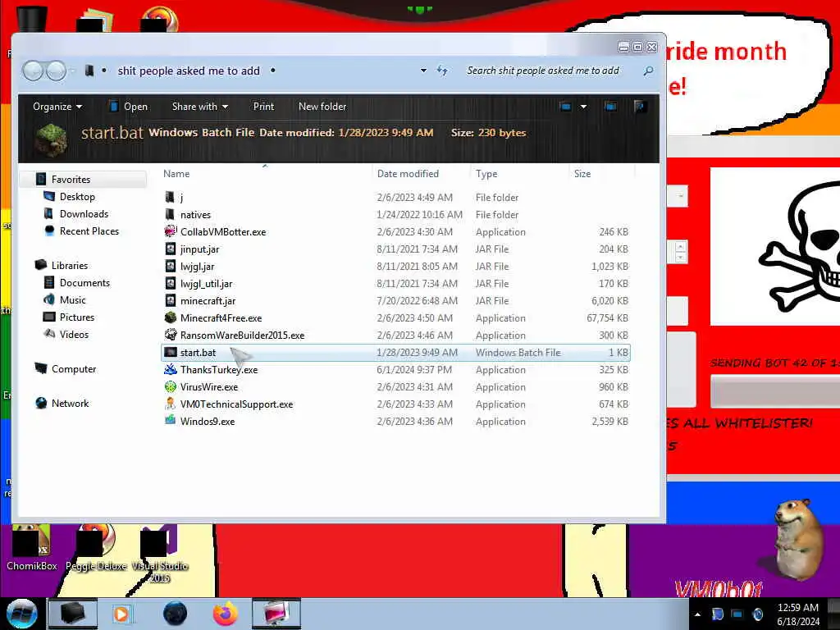Click the Open toolbar button
Screen dimensions: 840x630
[129, 107]
